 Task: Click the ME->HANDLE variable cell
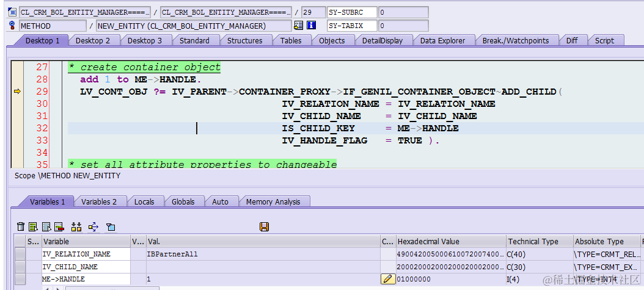(x=86, y=279)
